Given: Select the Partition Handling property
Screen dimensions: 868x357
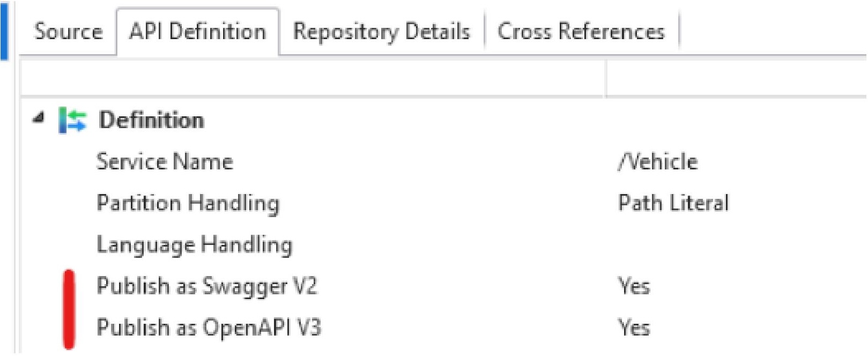Looking at the screenshot, I should 188,204.
